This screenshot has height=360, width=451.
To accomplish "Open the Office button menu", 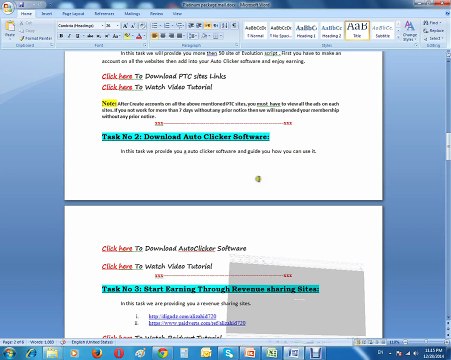I will click(x=7, y=7).
